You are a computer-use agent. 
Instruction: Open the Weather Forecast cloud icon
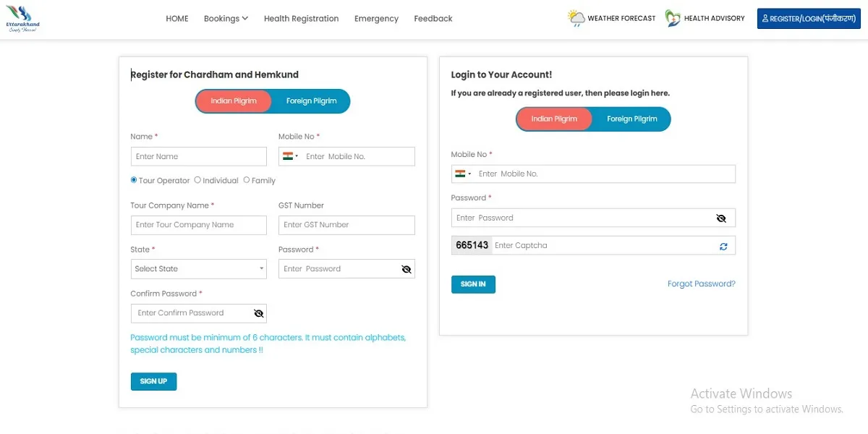tap(576, 19)
